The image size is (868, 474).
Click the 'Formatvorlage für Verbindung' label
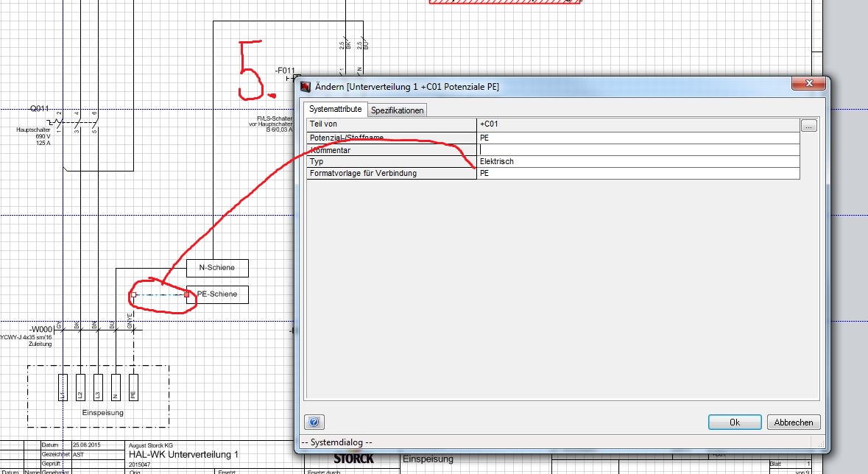(x=363, y=173)
